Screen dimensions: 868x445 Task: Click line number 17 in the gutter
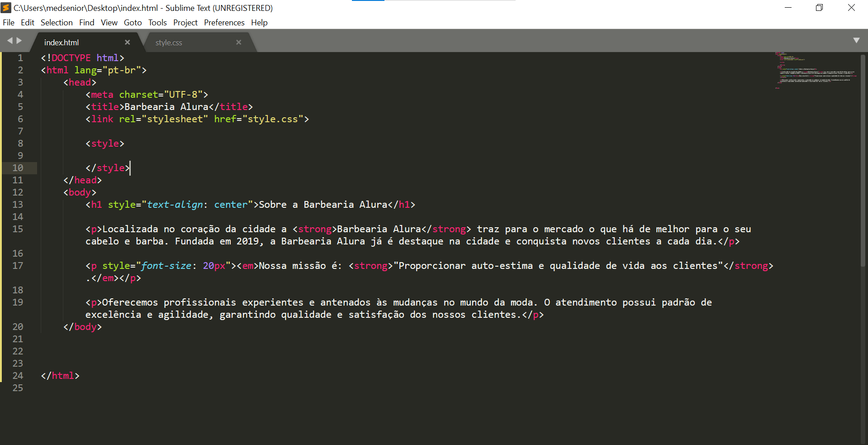(18, 266)
